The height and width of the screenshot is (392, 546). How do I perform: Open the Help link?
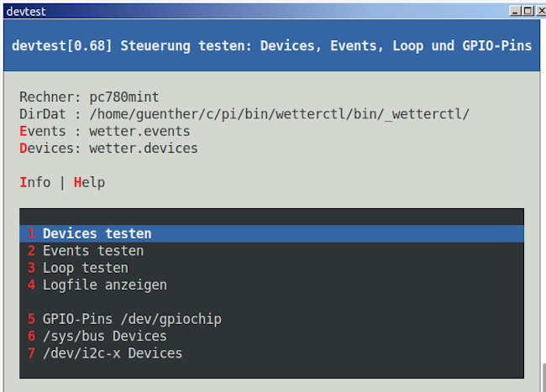point(89,182)
